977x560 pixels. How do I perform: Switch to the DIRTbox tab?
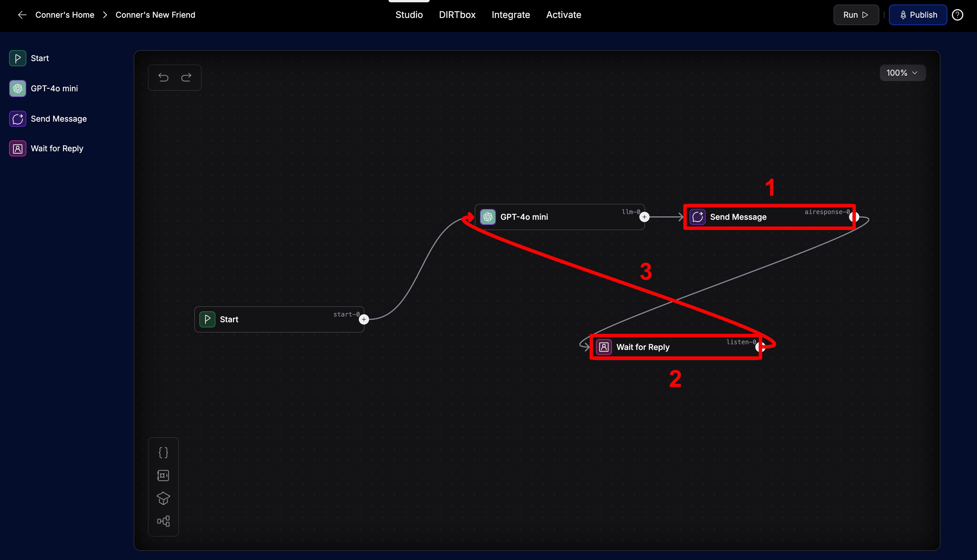coord(457,15)
